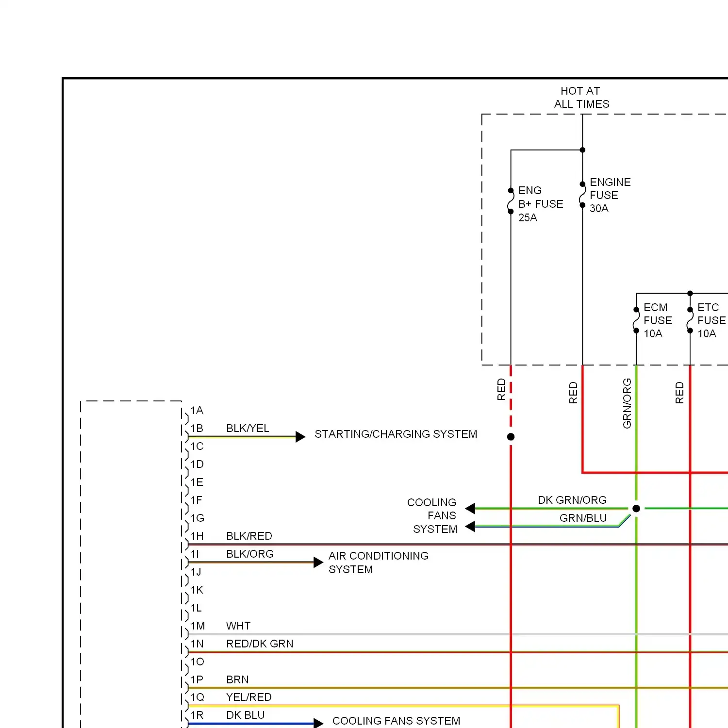Screen dimensions: 728x728
Task: Click the junction dot above ENGINE FUSE
Action: (582, 150)
